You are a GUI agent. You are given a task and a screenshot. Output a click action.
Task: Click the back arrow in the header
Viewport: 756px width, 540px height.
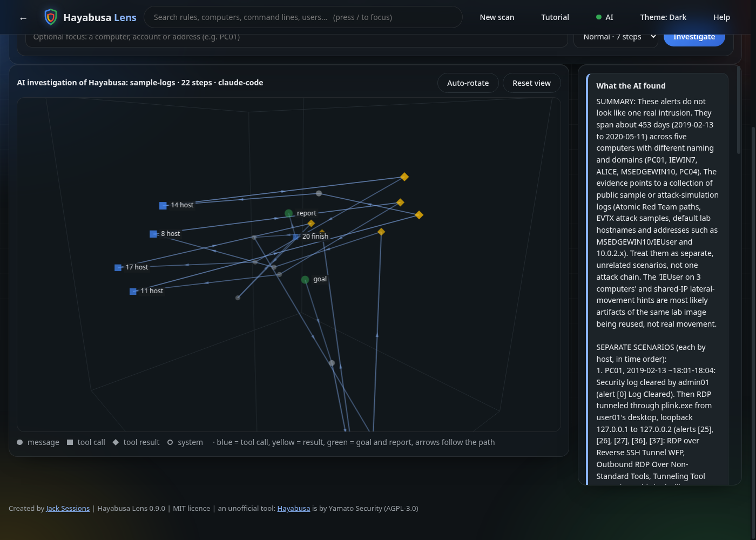23,18
